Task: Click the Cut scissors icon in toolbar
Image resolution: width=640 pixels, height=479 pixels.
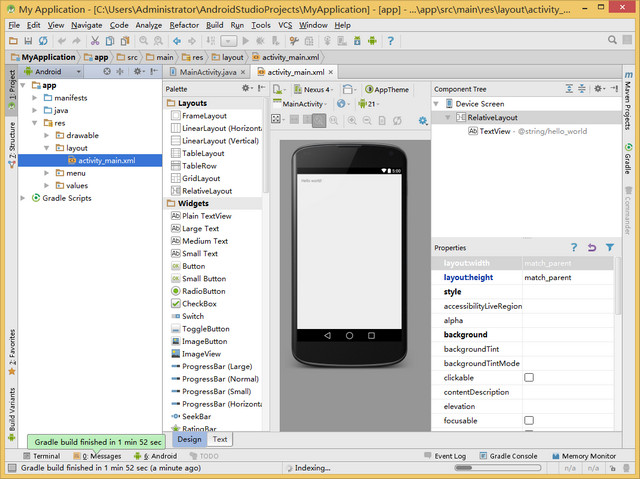Action: (x=95, y=41)
